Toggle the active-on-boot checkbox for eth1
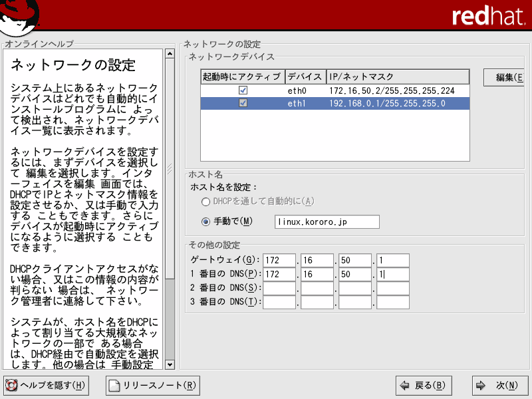The image size is (532, 399). point(243,103)
